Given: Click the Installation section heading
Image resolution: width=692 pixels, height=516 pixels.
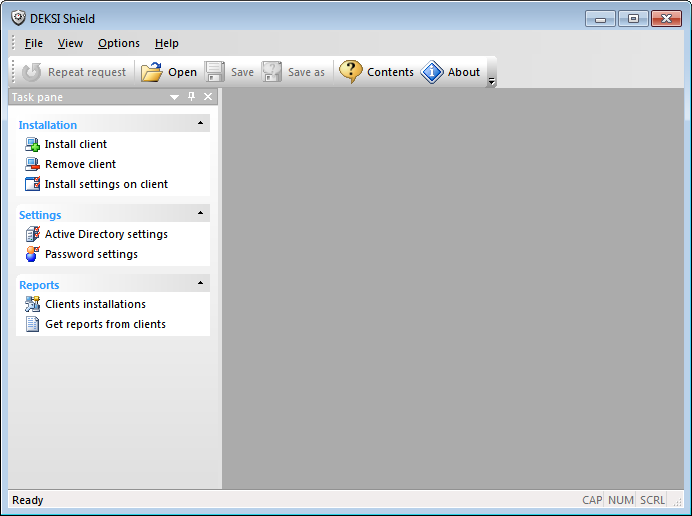Looking at the screenshot, I should point(48,125).
